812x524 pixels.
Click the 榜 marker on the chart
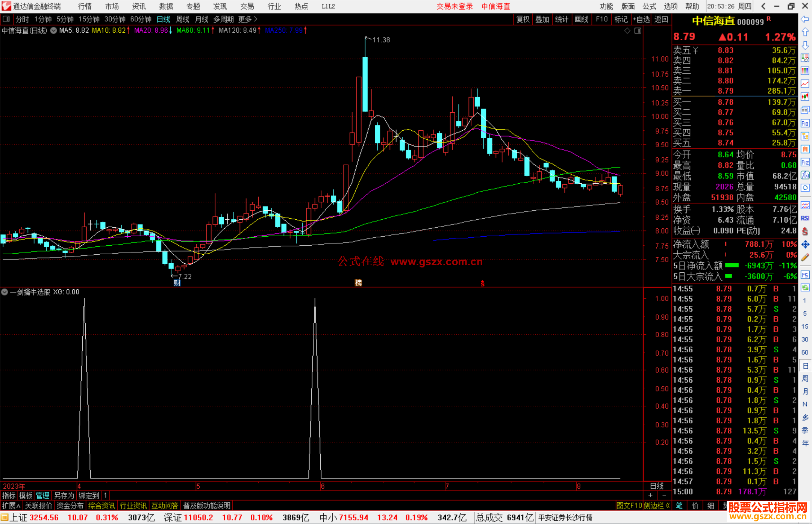click(x=358, y=282)
